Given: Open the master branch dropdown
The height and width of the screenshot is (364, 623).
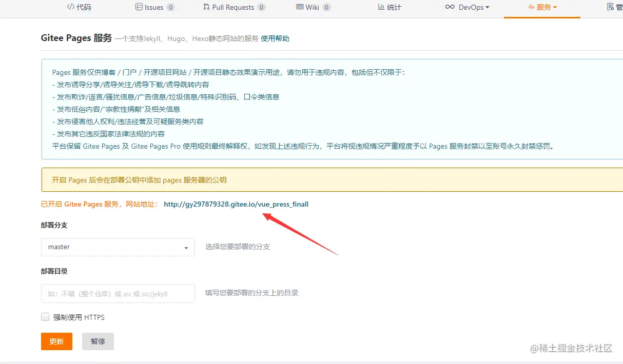Looking at the screenshot, I should point(118,247).
